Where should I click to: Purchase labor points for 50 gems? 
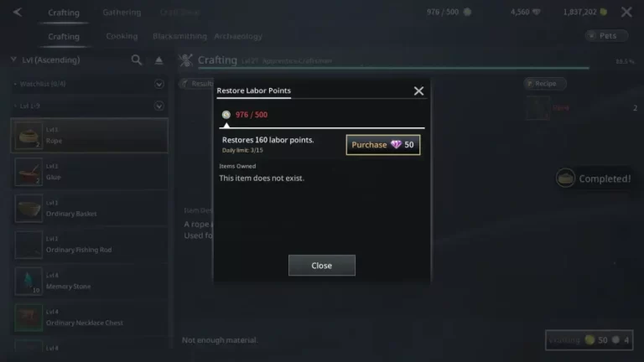[x=382, y=145]
